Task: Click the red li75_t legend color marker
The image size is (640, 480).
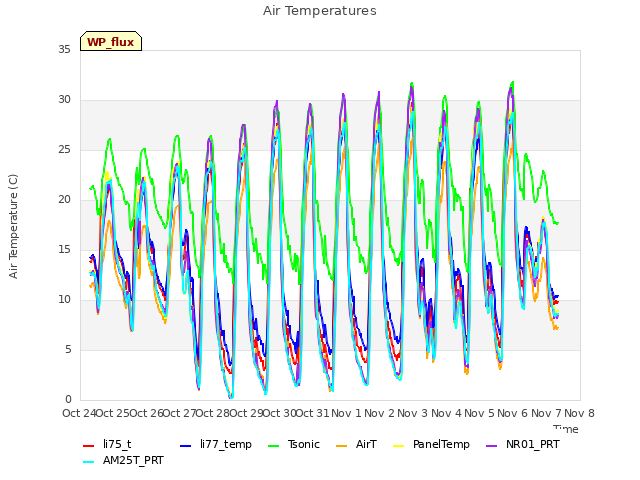Action: click(x=89, y=445)
